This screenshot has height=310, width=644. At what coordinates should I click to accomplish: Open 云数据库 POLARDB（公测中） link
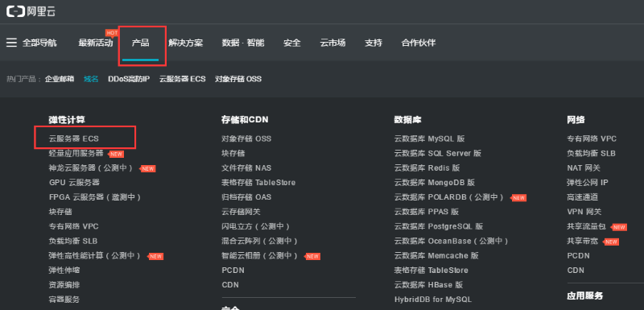pos(449,197)
